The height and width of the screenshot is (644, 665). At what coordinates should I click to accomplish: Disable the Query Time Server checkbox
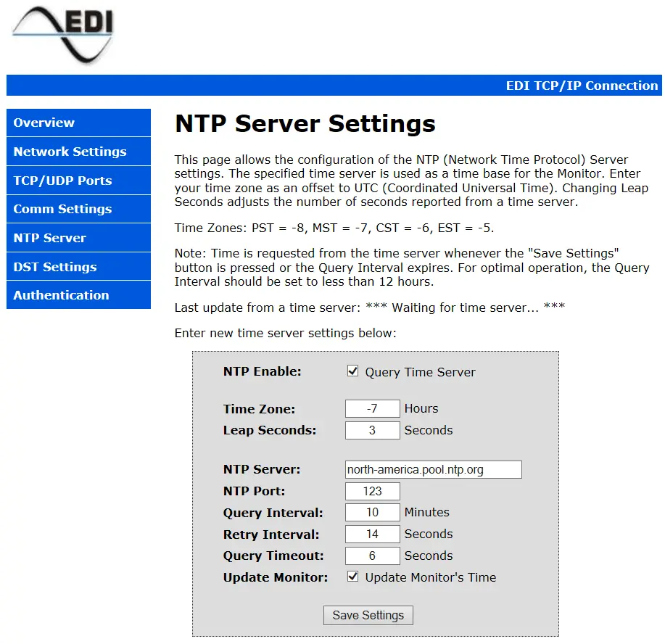(x=352, y=371)
